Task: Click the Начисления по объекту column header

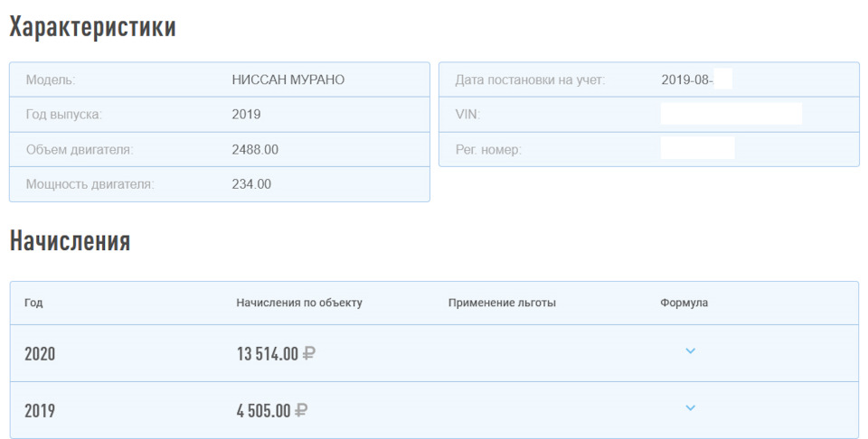Action: (x=299, y=303)
